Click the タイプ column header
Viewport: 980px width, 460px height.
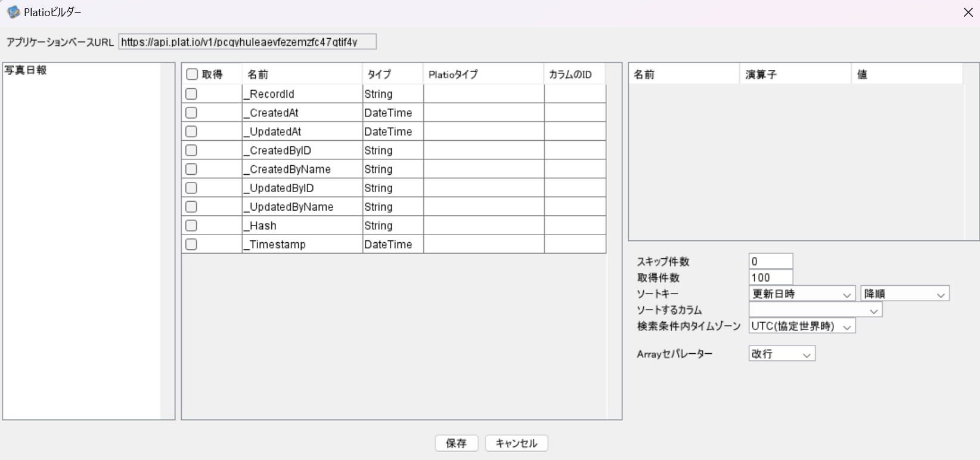pyautogui.click(x=393, y=75)
